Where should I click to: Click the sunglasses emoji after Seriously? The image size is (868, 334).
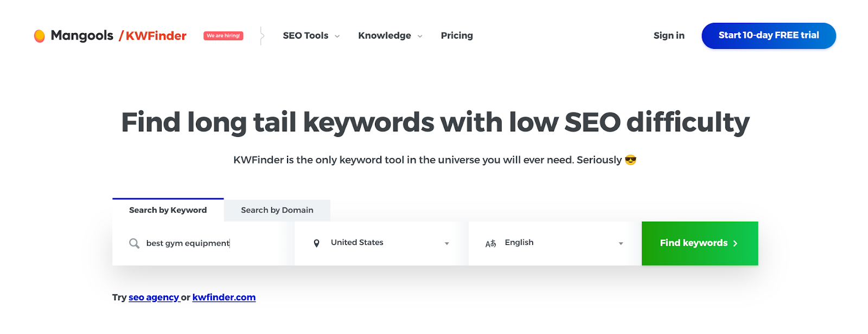630,160
